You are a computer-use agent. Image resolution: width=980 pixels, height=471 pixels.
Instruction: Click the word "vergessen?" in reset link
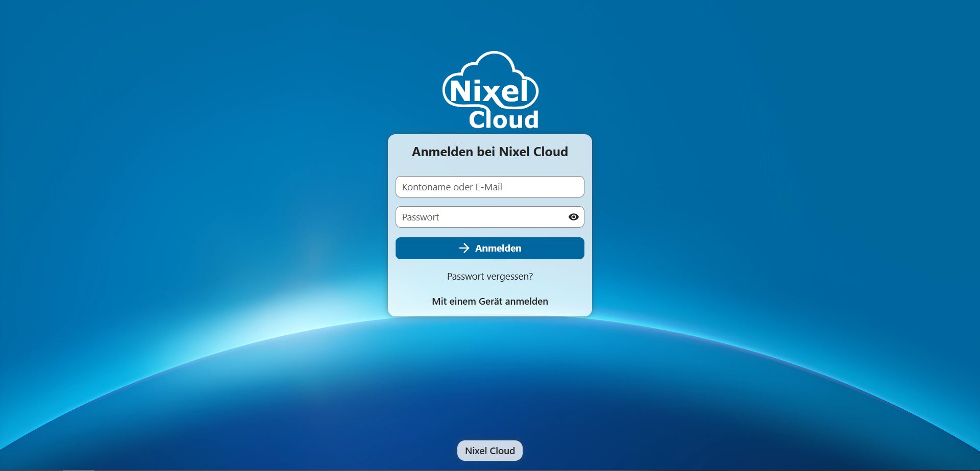point(509,276)
